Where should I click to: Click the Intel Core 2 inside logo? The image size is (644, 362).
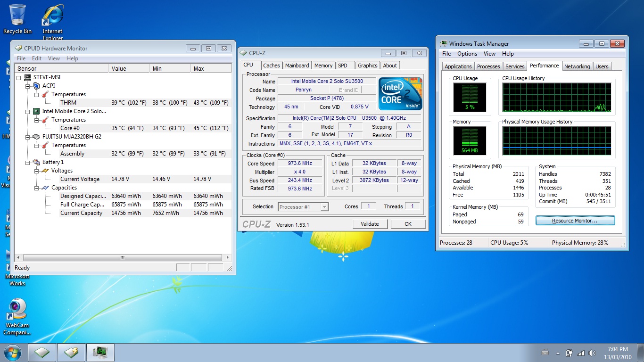(x=400, y=93)
